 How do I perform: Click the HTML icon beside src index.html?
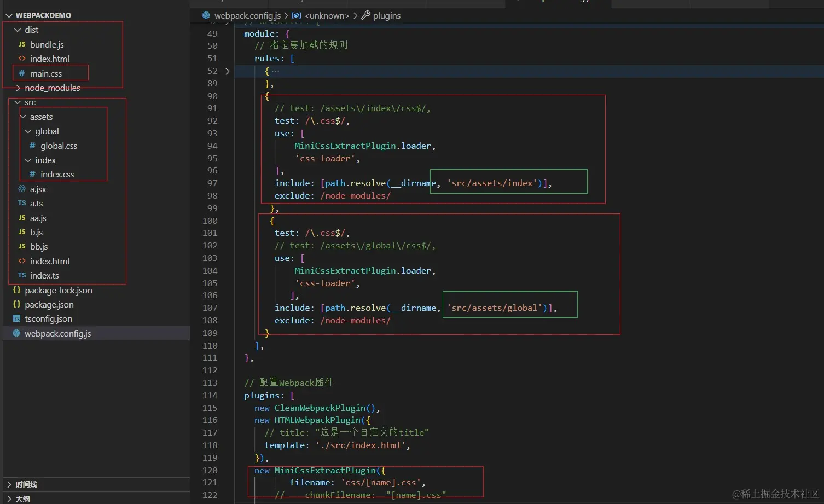click(x=22, y=261)
